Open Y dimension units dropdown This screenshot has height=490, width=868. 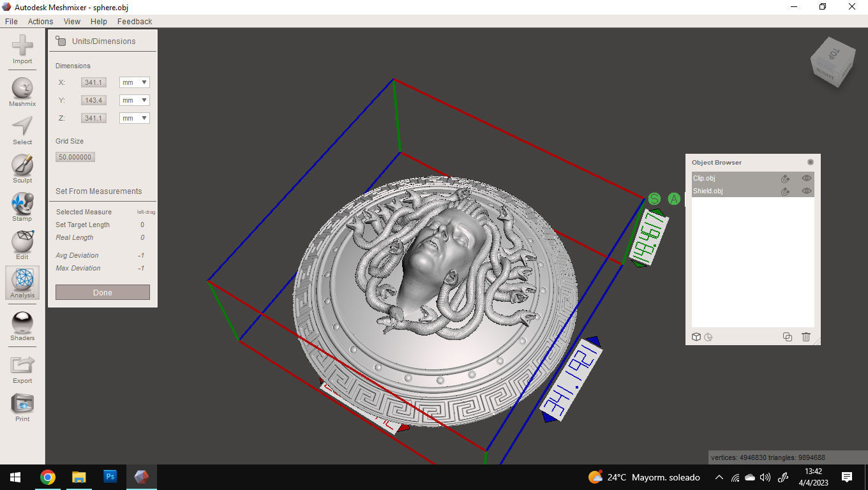[x=135, y=100]
